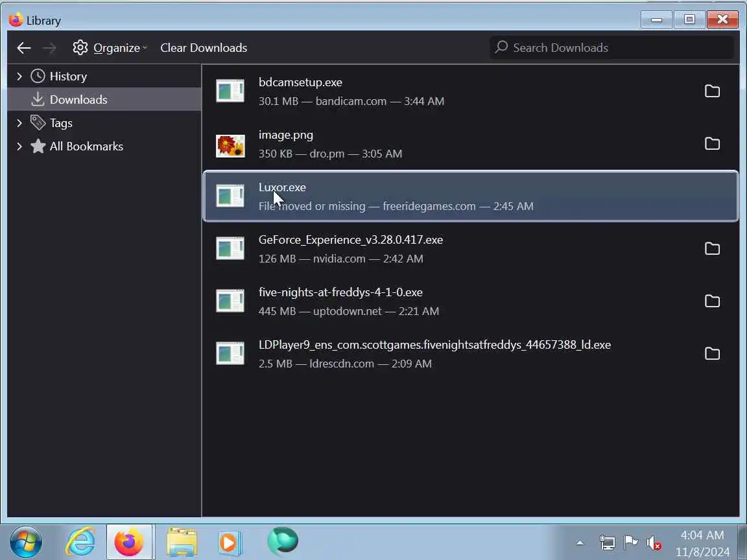Click '2.5 MB — ldrescdn.com — 2:09 AM' details
This screenshot has height=560, width=747.
click(345, 364)
